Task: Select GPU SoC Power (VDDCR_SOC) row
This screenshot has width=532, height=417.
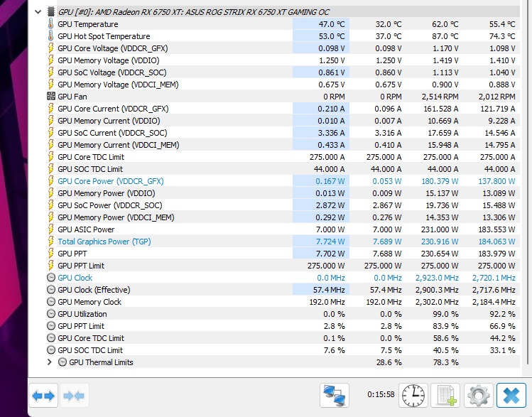Action: tap(283, 205)
